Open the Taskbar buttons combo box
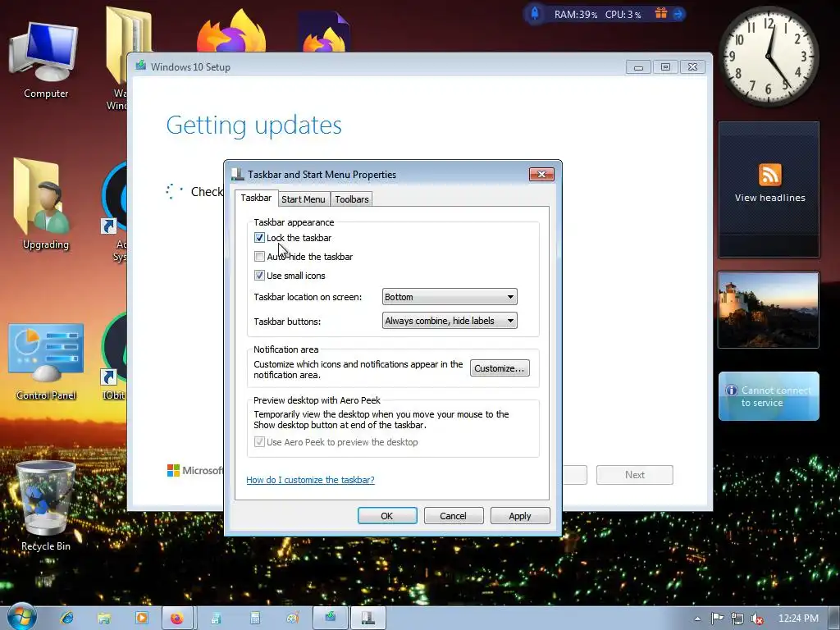Screen dimensions: 840x630 coord(450,321)
